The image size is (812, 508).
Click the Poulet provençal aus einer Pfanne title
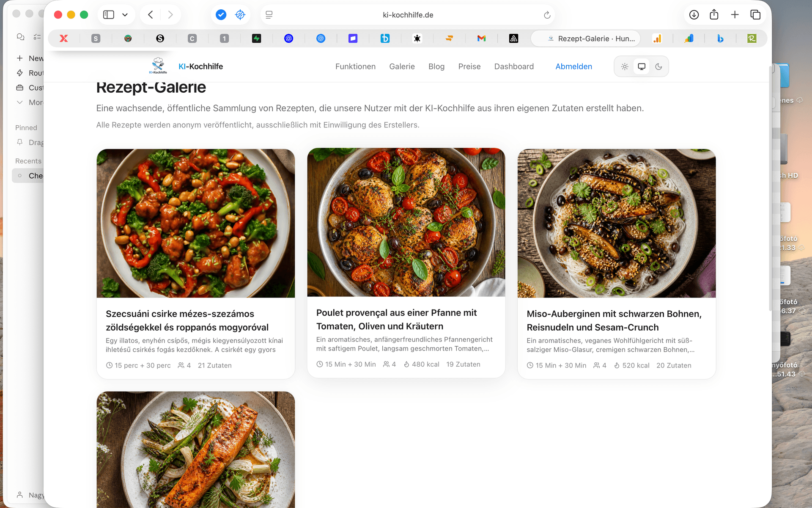pyautogui.click(x=396, y=319)
